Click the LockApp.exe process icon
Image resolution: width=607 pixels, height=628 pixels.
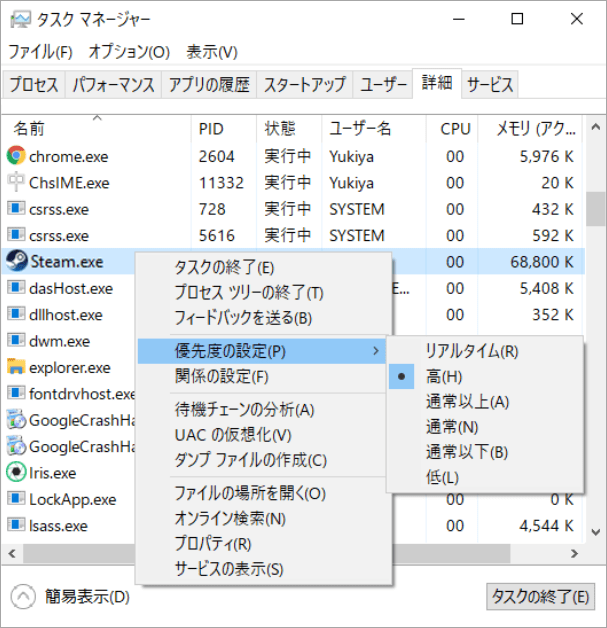click(16, 499)
